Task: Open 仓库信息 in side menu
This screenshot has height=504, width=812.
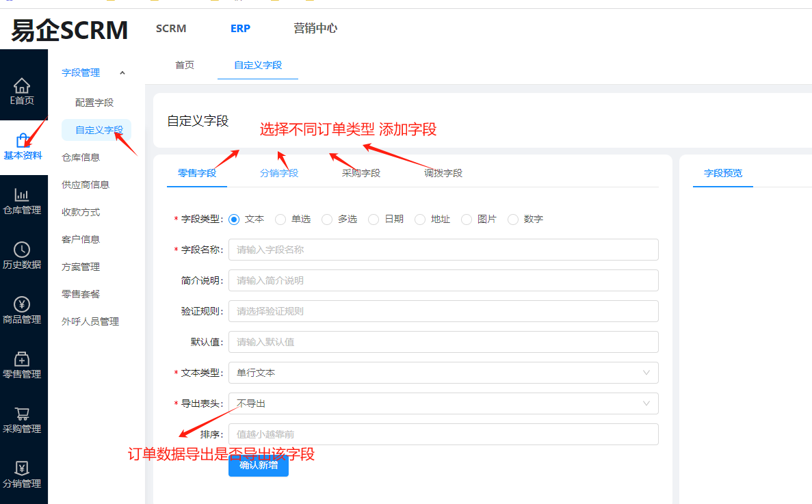Action: click(81, 157)
